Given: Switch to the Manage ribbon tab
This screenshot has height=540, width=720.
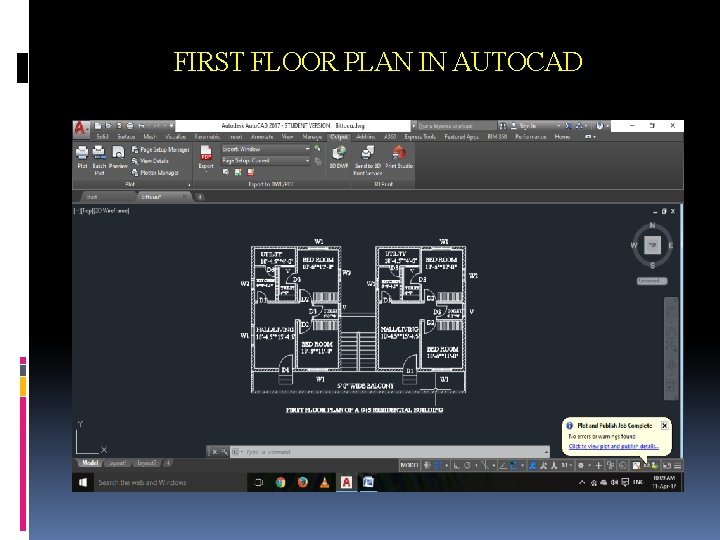Looking at the screenshot, I should pos(312,137).
